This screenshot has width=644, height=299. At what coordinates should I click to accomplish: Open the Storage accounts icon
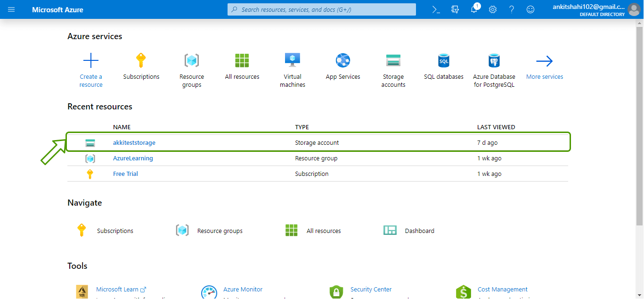point(393,61)
